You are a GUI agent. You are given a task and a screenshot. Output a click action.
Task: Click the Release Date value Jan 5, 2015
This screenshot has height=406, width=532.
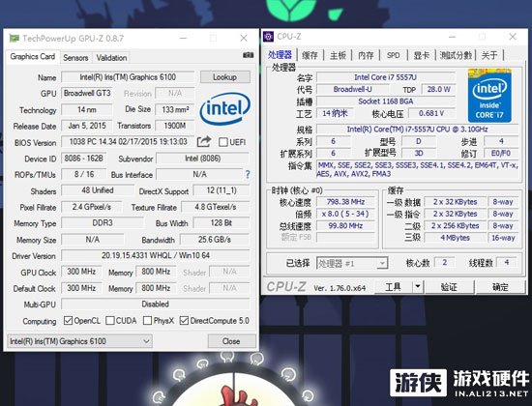click(87, 126)
